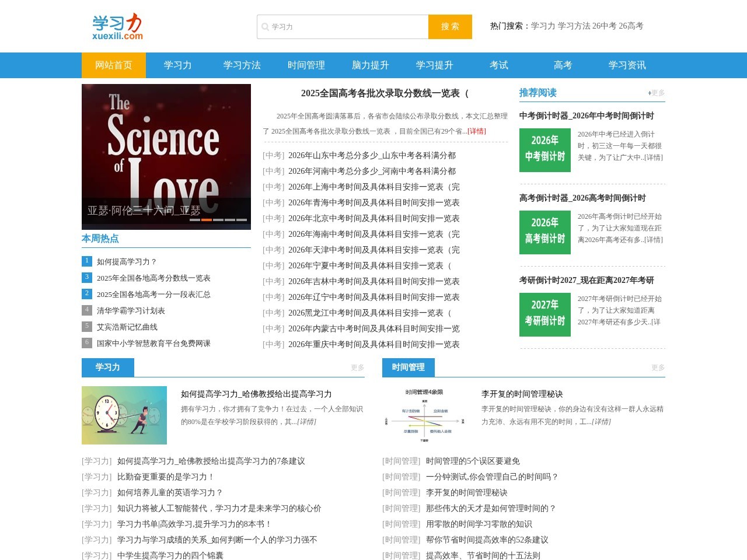The image size is (747, 560).
Task: Open the 2027年考研倒计时 countdown badge
Action: [x=544, y=314]
